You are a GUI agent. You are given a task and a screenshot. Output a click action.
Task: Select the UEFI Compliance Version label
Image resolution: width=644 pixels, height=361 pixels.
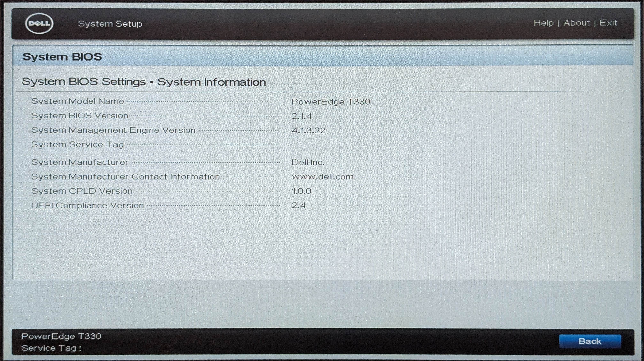pos(88,206)
